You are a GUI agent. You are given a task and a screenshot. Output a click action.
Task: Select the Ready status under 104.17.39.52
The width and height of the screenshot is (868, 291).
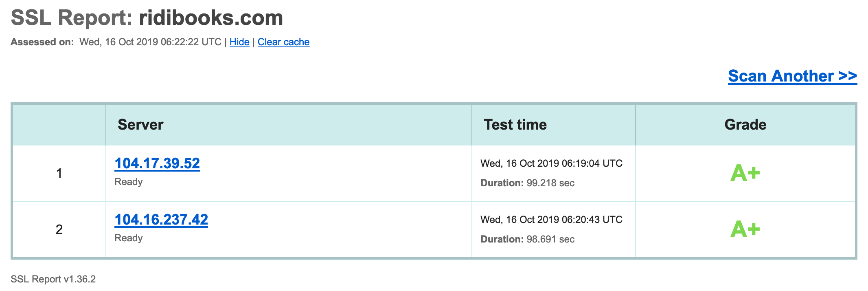(x=129, y=182)
